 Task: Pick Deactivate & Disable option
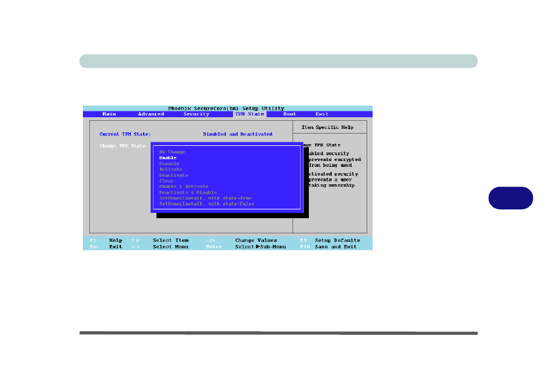tap(188, 192)
